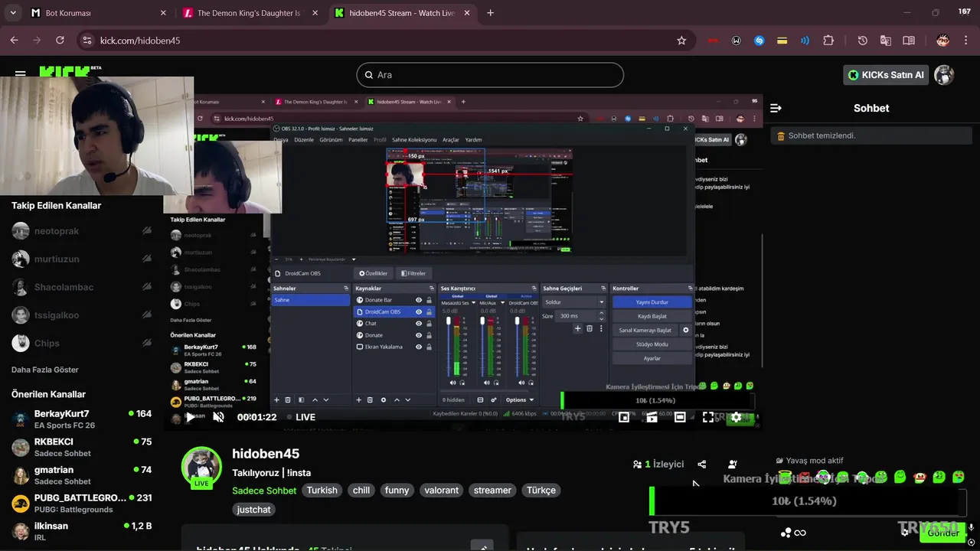Toggle the lock on Ekran Yakalama source
The image size is (980, 551).
pyautogui.click(x=429, y=347)
